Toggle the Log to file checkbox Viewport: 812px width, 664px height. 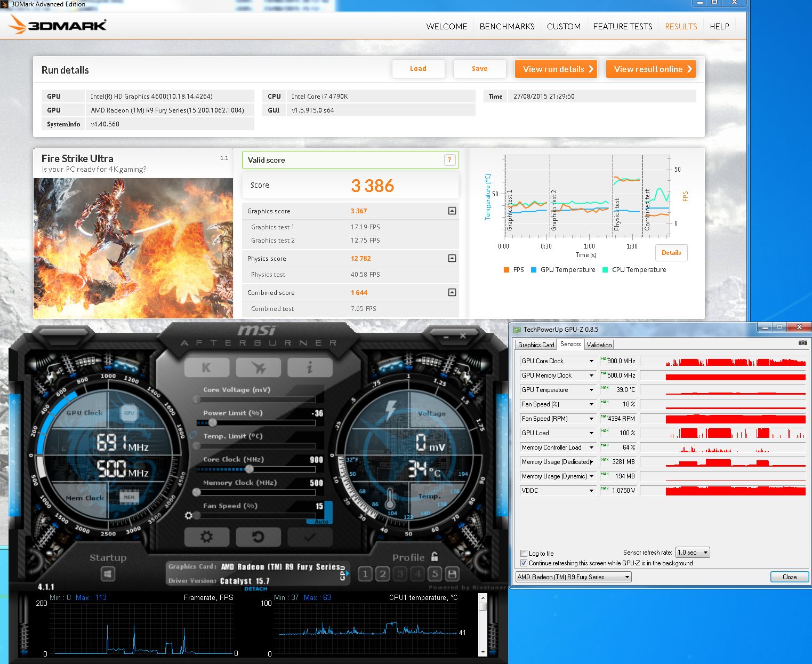[x=524, y=554]
